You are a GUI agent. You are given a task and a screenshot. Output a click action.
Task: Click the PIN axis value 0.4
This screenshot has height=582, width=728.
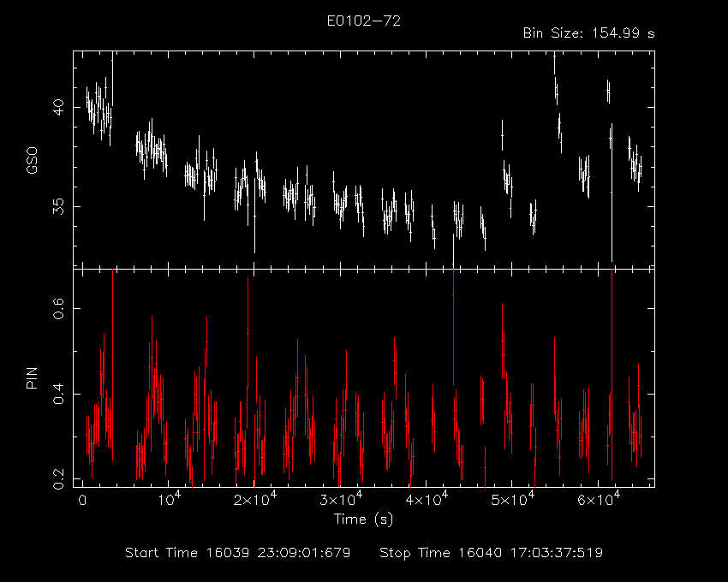pyautogui.click(x=58, y=394)
